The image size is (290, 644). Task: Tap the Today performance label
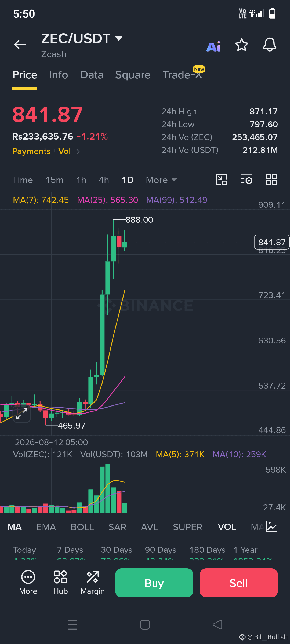[24, 550]
